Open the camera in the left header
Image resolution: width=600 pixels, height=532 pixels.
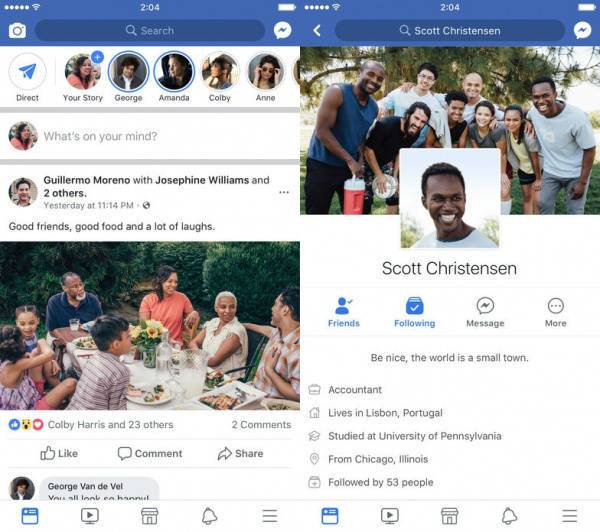coord(17,30)
